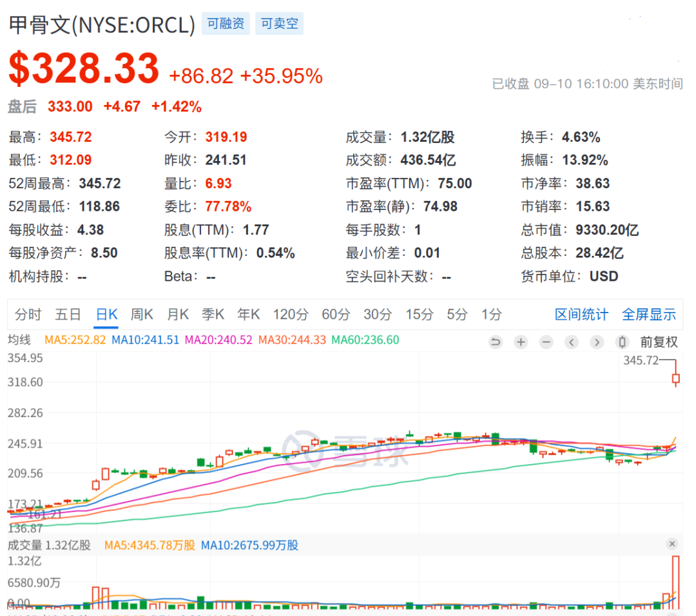Close the volume indicator panel
The height and width of the screenshot is (616, 696).
coord(672,544)
